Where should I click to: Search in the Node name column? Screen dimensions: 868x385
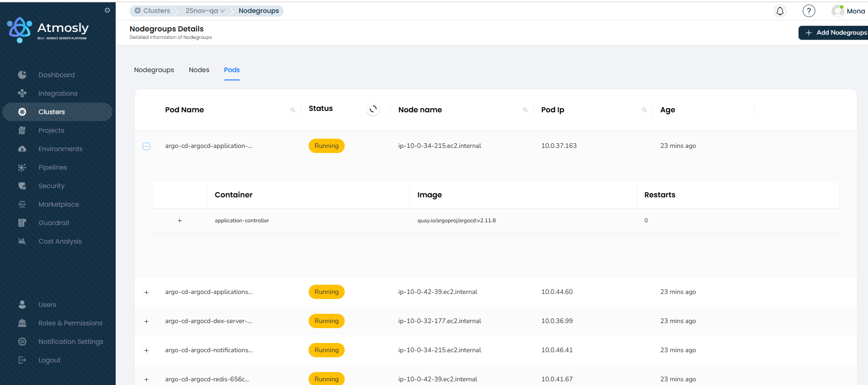click(526, 110)
